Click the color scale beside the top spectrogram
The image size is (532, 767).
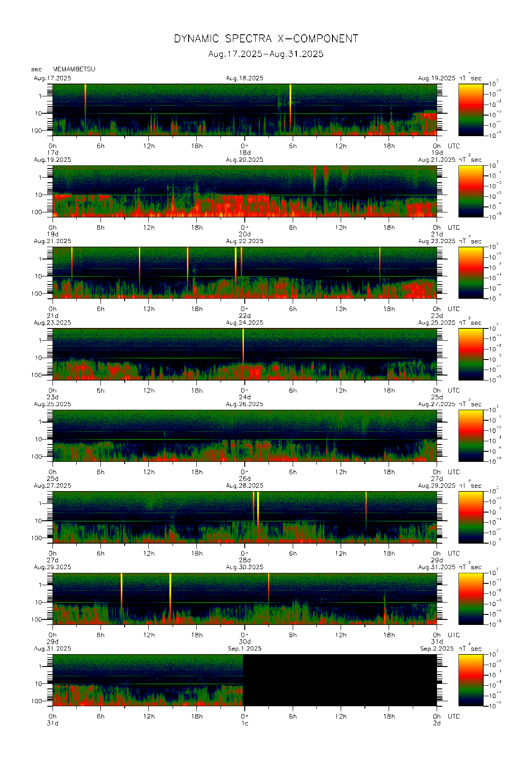[x=470, y=110]
